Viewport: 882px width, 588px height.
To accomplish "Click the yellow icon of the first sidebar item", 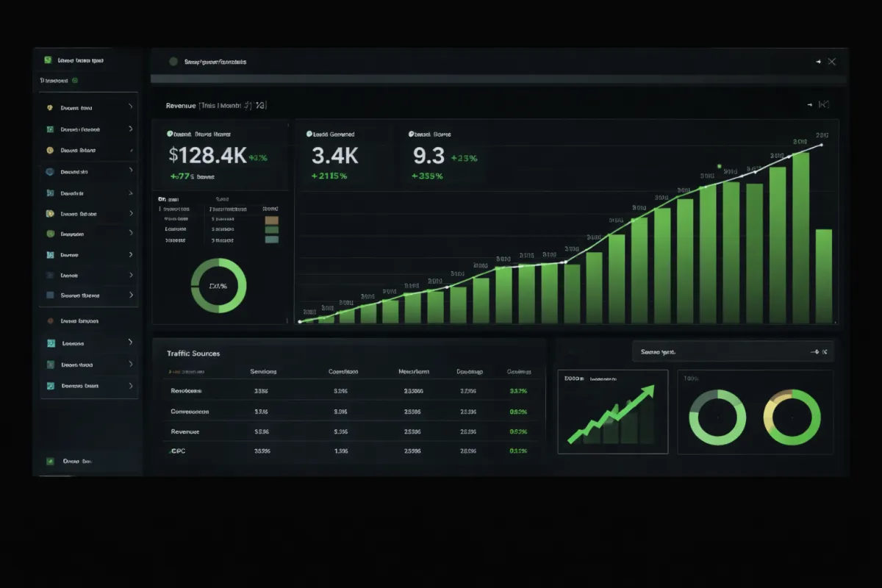I will [49, 108].
